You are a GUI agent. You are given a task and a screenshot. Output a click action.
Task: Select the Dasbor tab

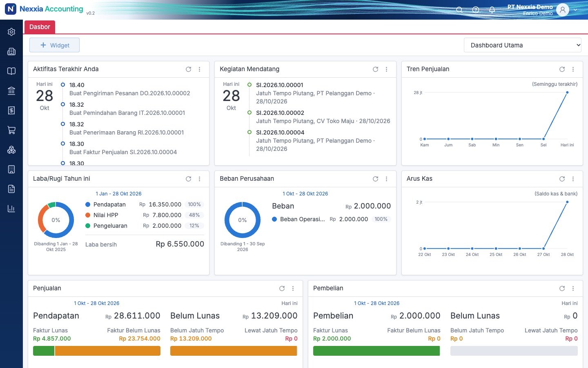click(40, 27)
